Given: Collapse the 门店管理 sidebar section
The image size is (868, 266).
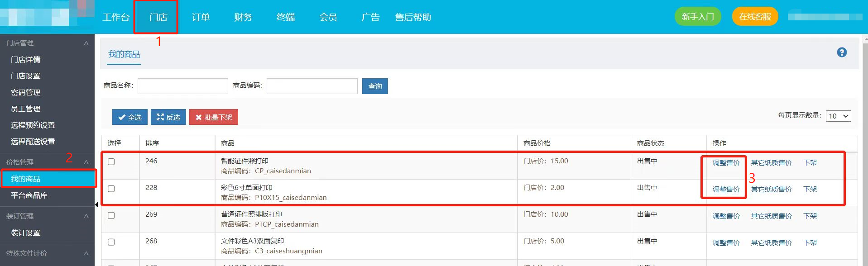Looking at the screenshot, I should point(86,43).
